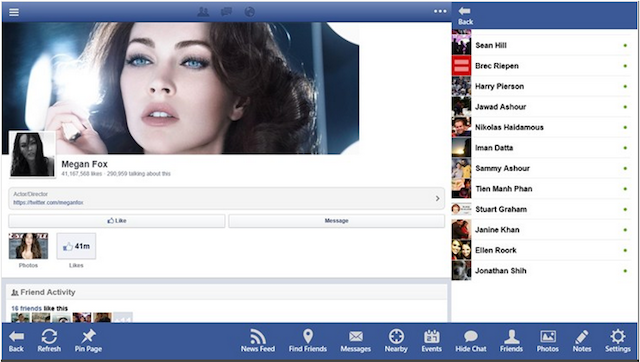The width and height of the screenshot is (640, 362).
Task: Chat with Sammy Ashour
Action: 541,168
